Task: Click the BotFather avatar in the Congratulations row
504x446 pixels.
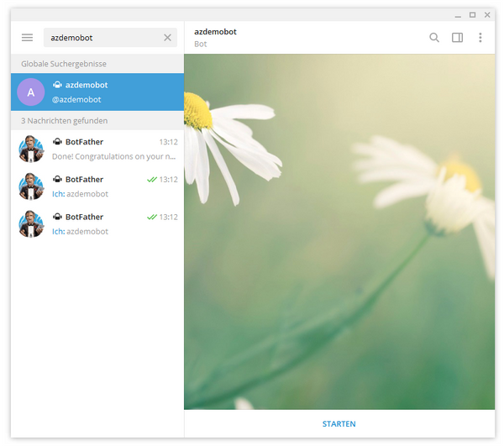Action: 31,149
